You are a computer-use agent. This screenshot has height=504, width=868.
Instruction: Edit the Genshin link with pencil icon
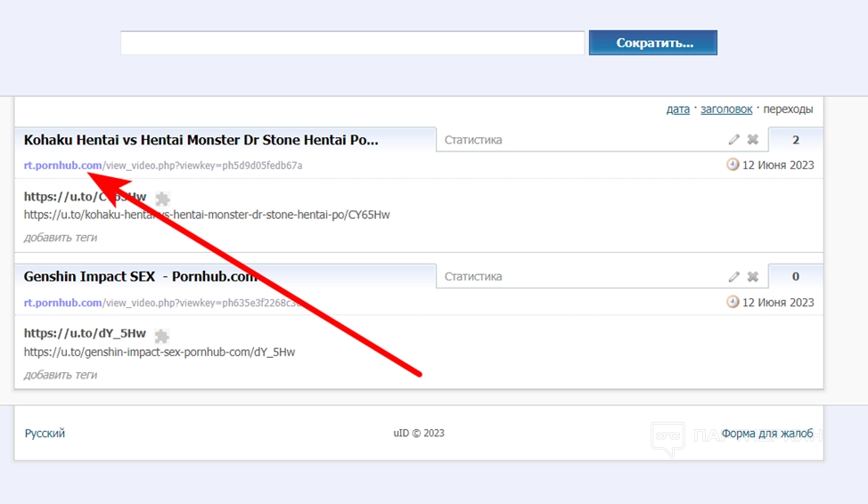[734, 277]
